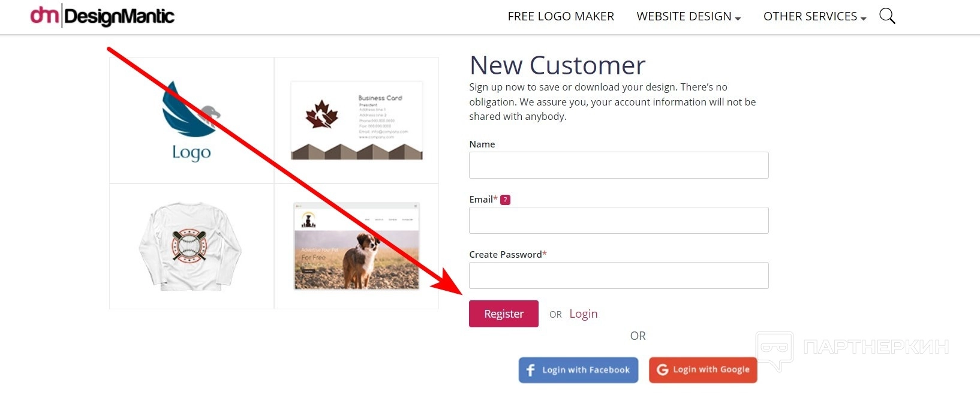This screenshot has width=980, height=404.
Task: Click the Google G icon
Action: pos(662,370)
